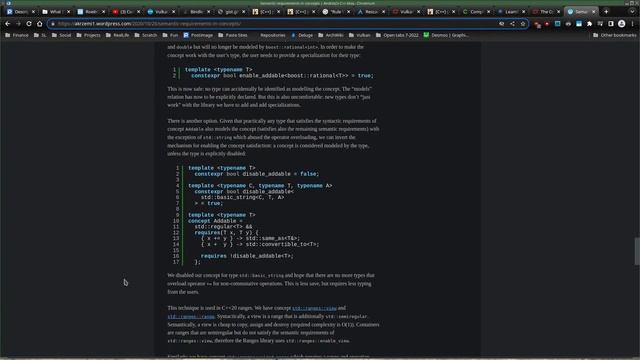
Task: Close the 'Learn' tab
Action: (523, 12)
